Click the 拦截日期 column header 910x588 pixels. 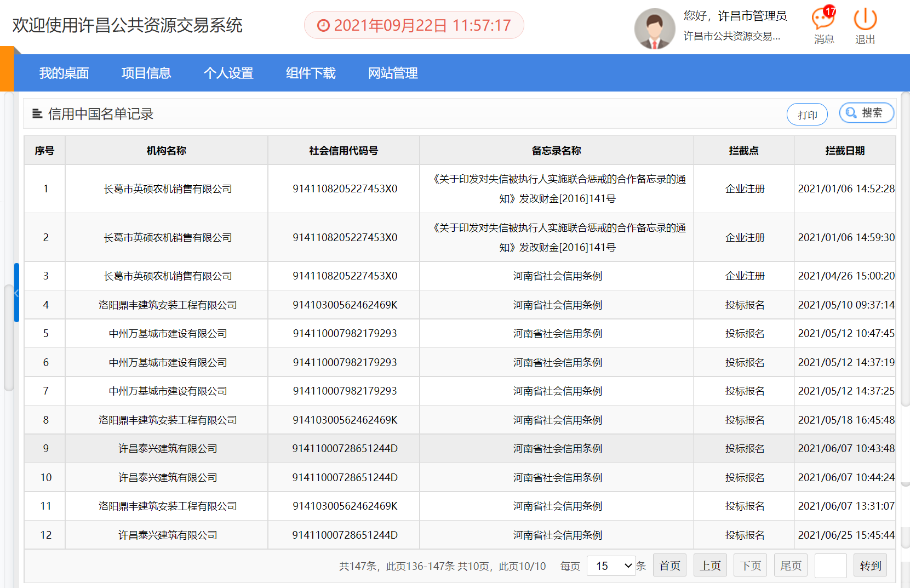(x=845, y=150)
